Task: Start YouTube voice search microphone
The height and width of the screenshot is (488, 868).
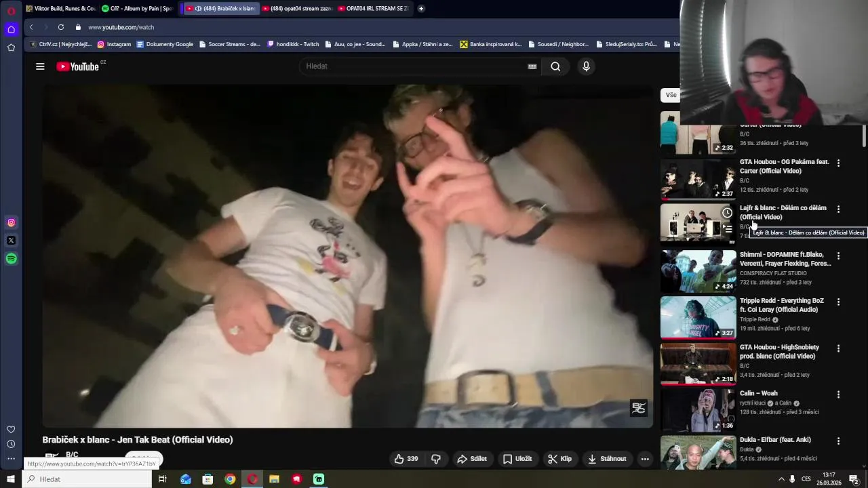Action: (587, 66)
